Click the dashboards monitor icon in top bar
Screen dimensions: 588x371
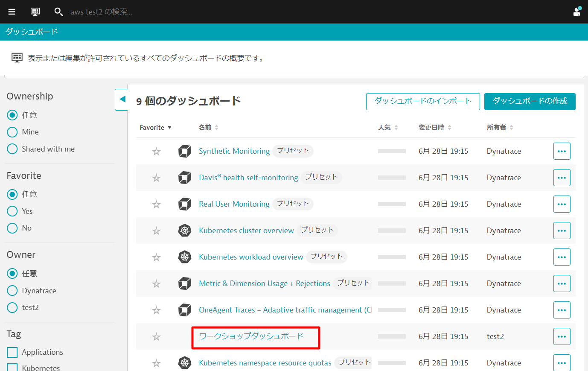point(35,12)
